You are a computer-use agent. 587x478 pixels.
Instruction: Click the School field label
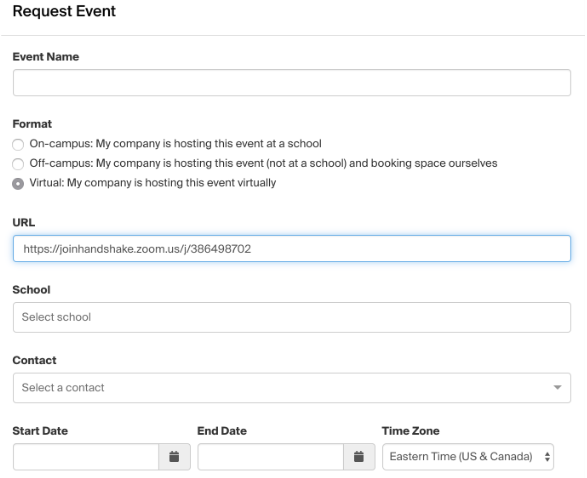tap(31, 290)
